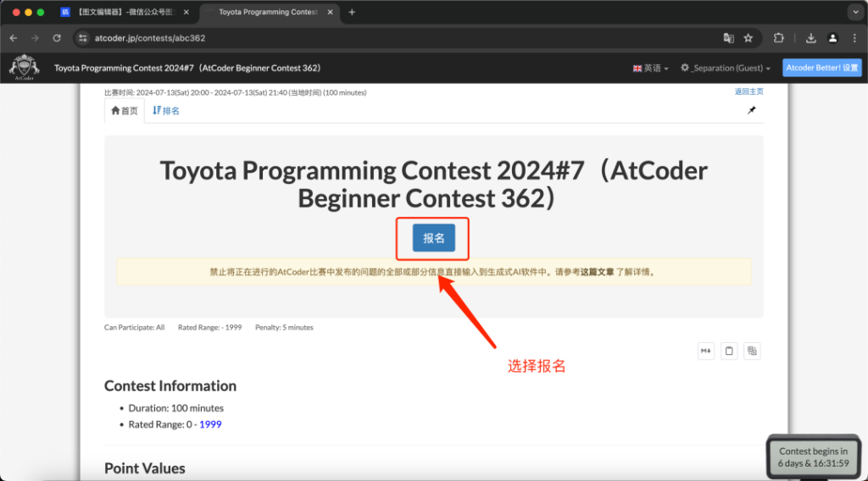Bookmark this page with star icon
868x481 pixels.
[x=748, y=38]
